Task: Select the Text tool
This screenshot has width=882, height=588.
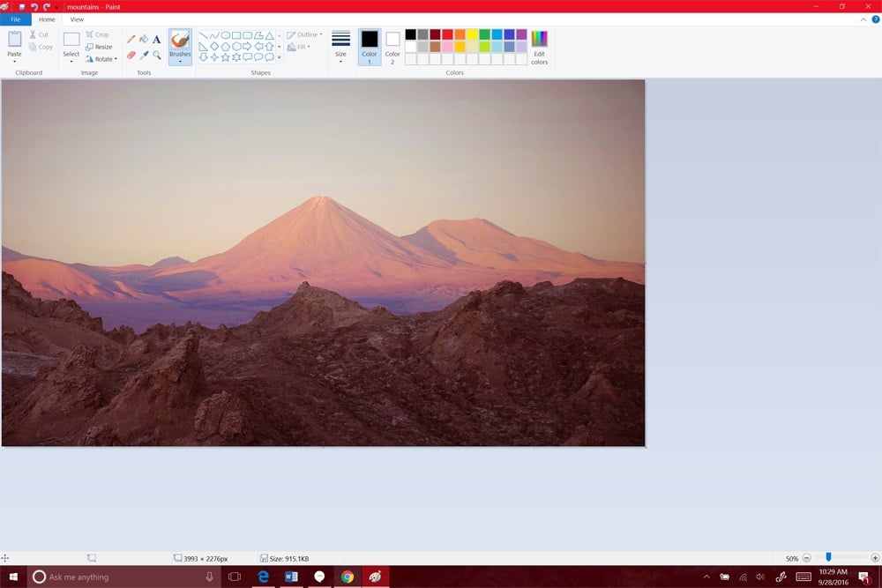Action: [156, 40]
